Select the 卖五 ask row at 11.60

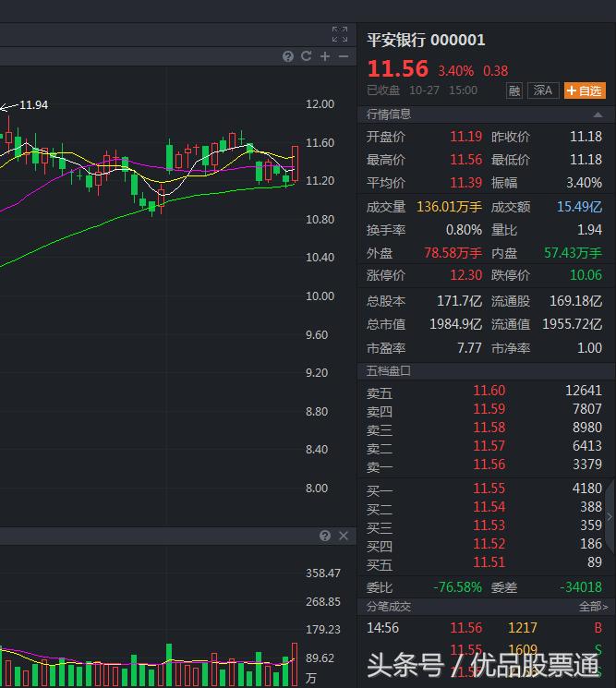tap(484, 391)
